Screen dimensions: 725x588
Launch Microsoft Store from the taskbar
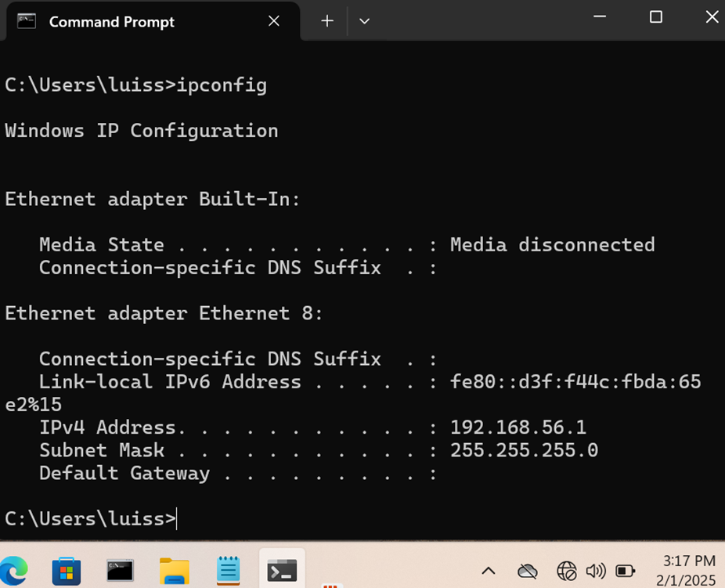click(67, 572)
